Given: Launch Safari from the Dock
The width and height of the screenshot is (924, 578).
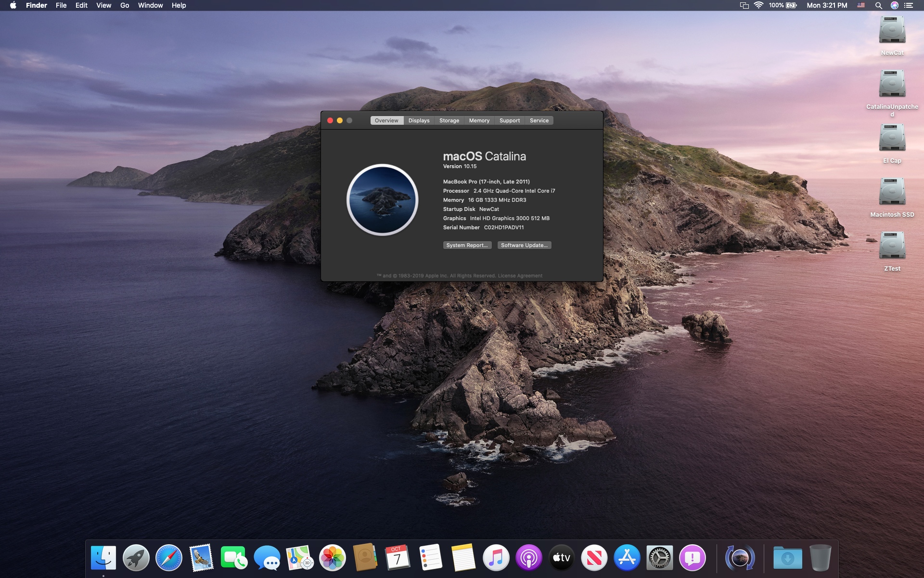Looking at the screenshot, I should 169,558.
